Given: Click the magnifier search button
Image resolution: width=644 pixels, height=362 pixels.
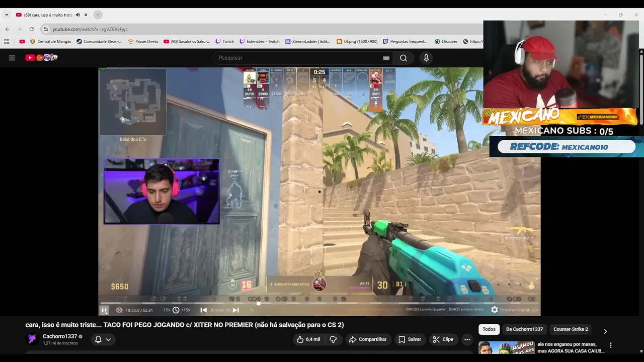Looking at the screenshot, I should coord(404,58).
